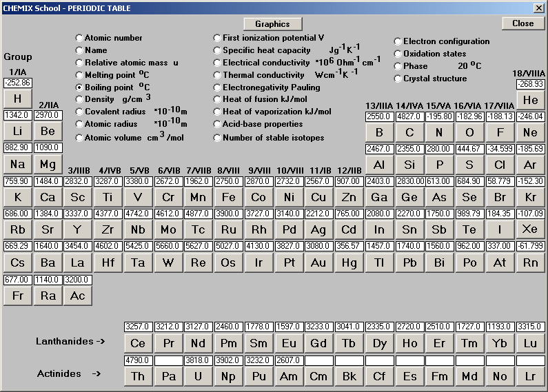Click the 5660.0 value above W

pos(168,246)
